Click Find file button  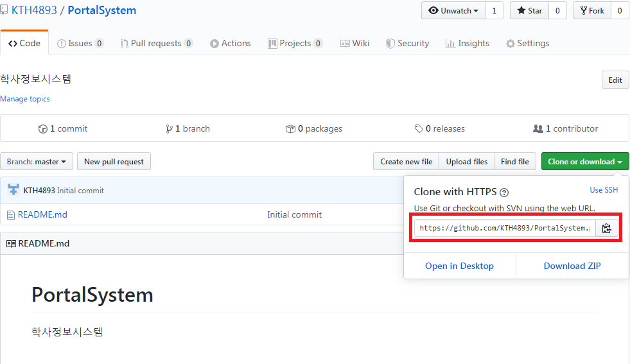pos(514,162)
